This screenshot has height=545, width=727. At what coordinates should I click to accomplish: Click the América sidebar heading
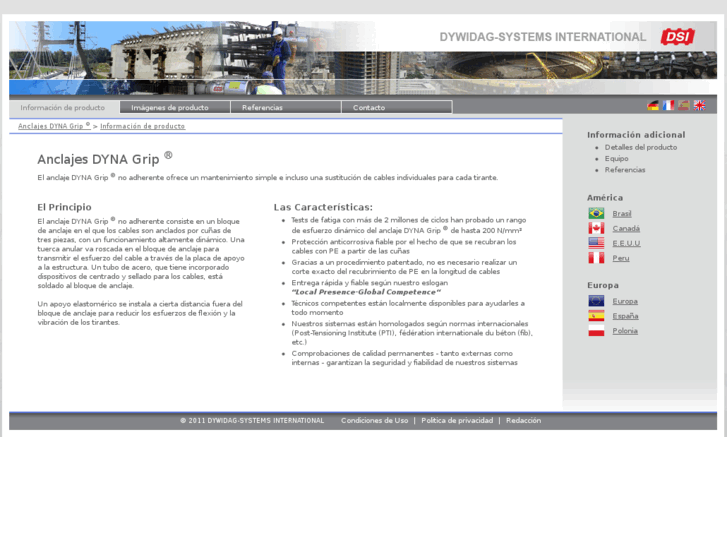pos(605,198)
